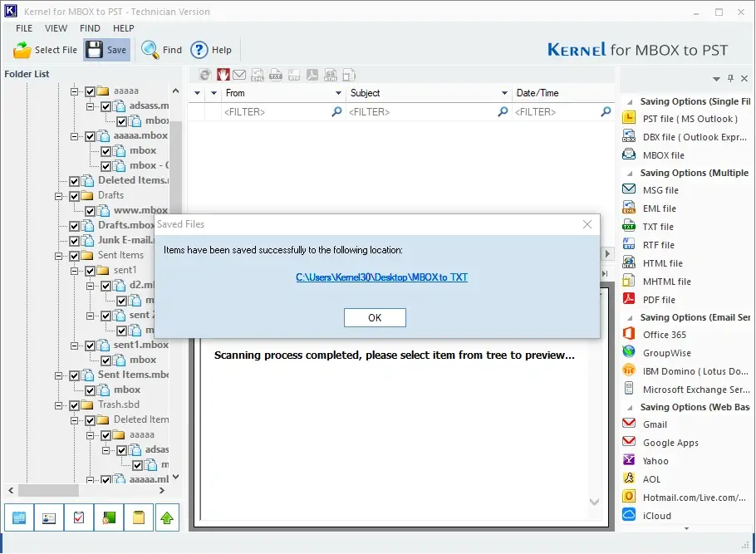Screen dimensions: 756x554
Task: Collapse the Trash.sbd tree node
Action: 58,405
